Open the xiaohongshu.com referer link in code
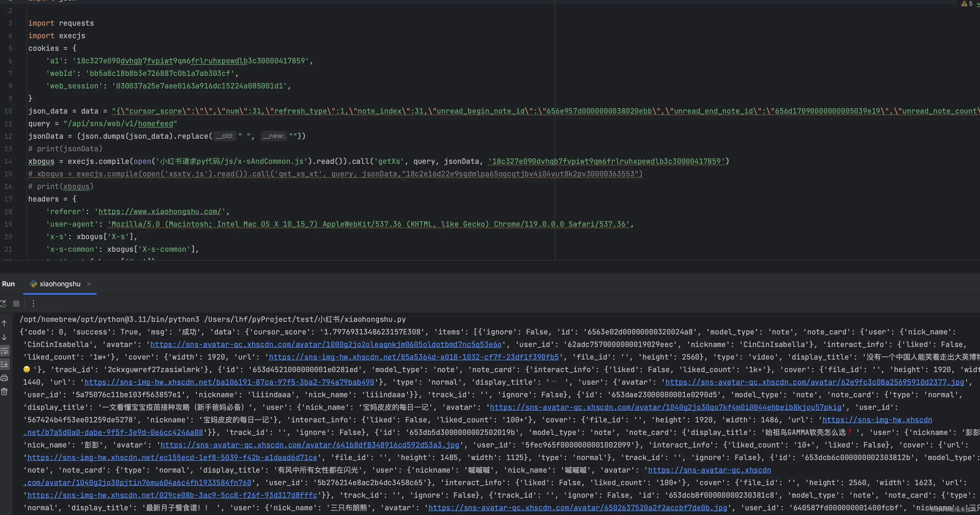980x515 pixels. click(160, 212)
